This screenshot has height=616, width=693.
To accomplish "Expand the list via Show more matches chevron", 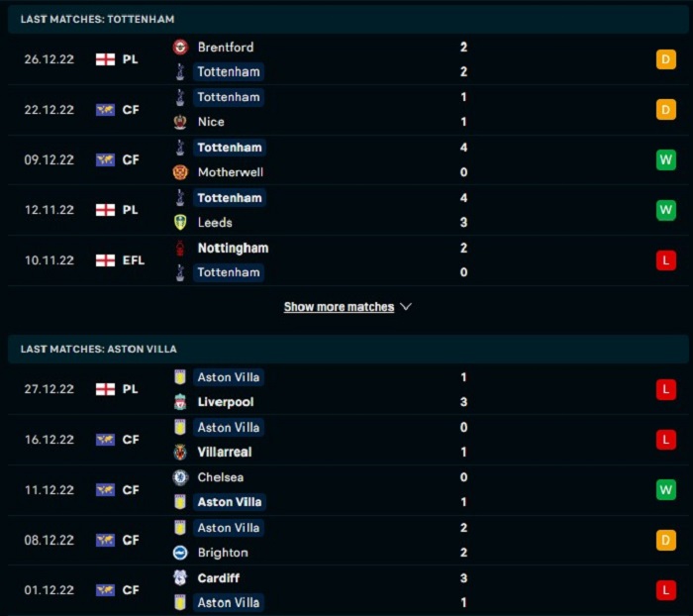I will pos(406,306).
